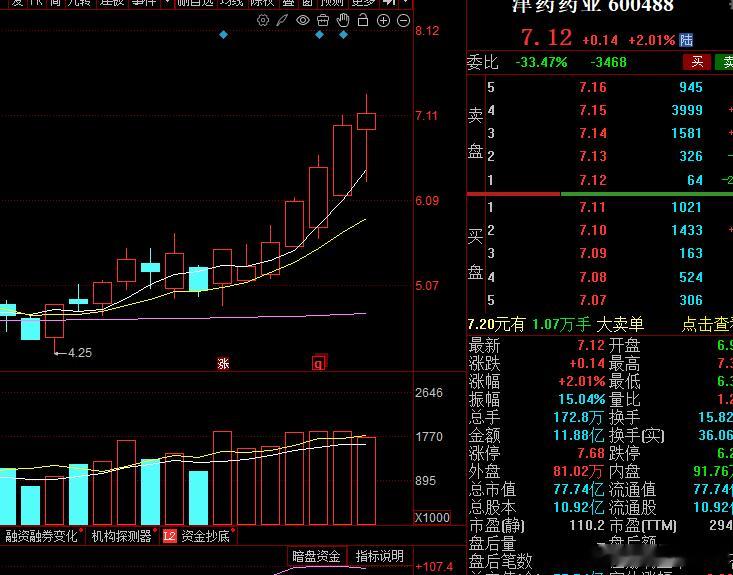Click the 8.12 price axis label

pyautogui.click(x=427, y=31)
